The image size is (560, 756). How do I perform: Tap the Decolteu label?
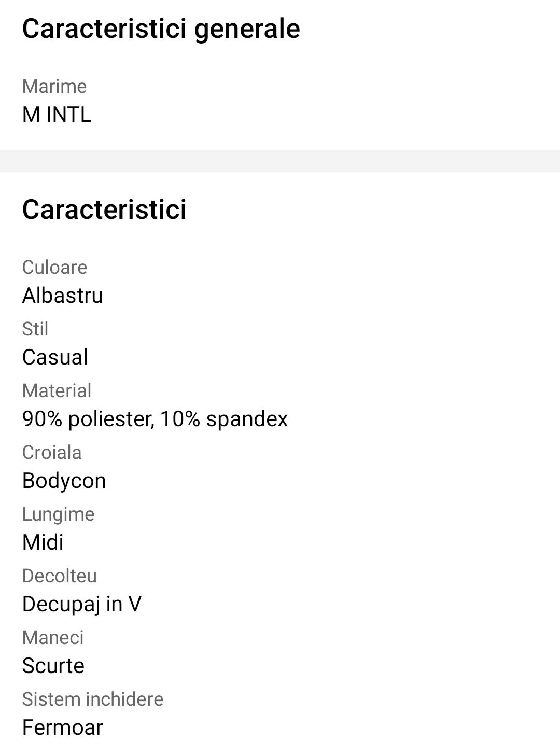coord(60,576)
